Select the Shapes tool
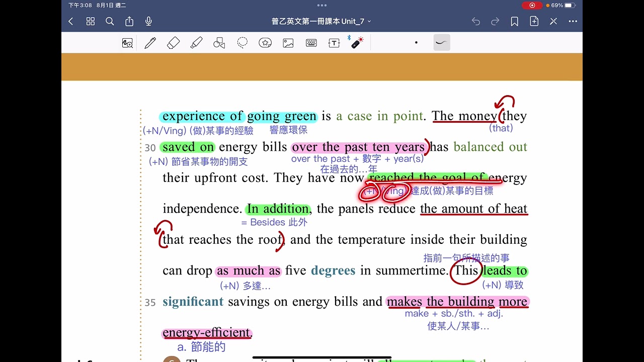Screen dimensions: 644x362 pos(219,43)
